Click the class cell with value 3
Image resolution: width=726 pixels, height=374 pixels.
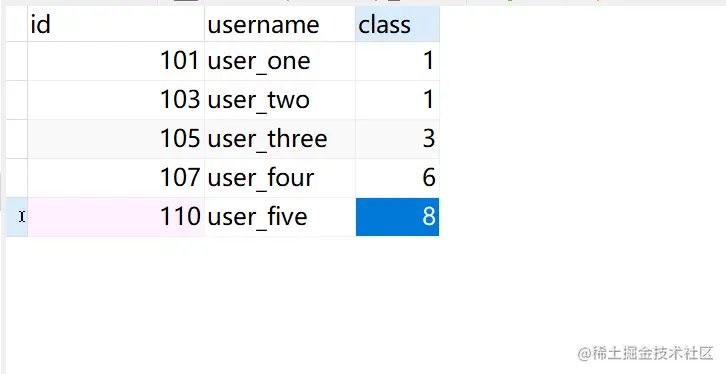click(x=397, y=139)
